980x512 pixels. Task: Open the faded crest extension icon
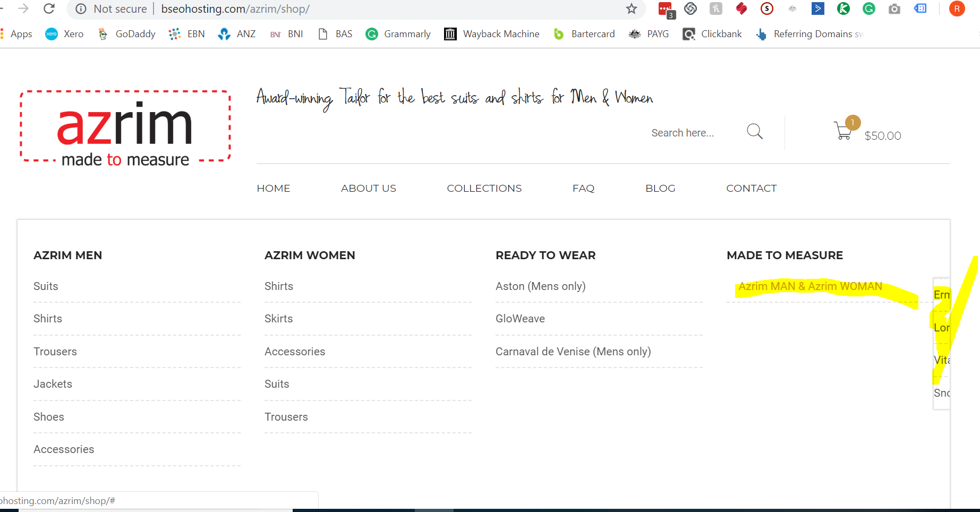(792, 8)
